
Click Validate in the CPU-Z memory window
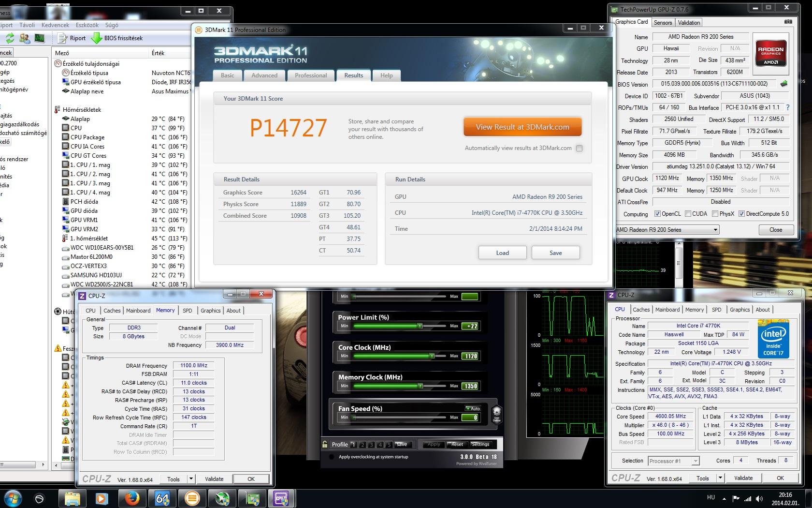coord(214,479)
